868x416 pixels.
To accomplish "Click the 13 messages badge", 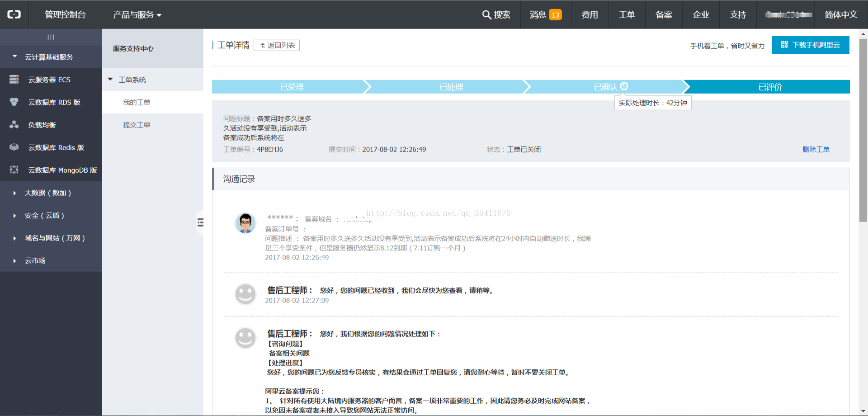I will [555, 15].
